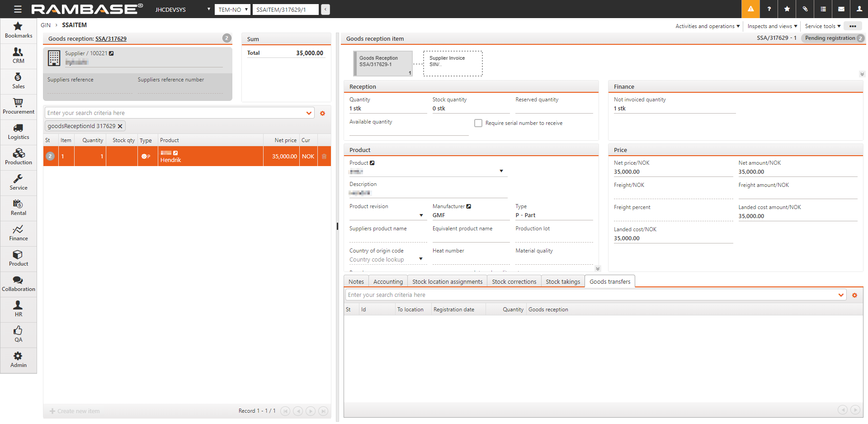Open the Inspects and views dropdown
This screenshot has width=868, height=424.
coord(772,26)
